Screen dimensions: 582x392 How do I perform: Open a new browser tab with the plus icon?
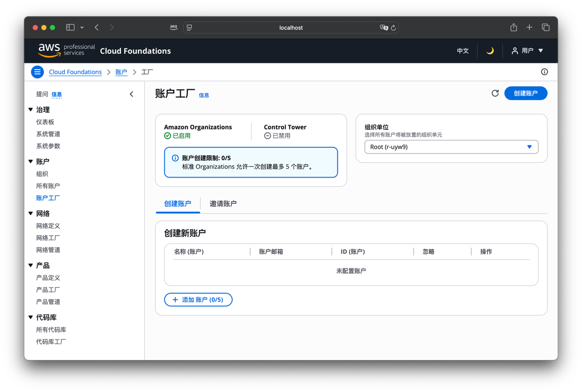pyautogui.click(x=529, y=27)
